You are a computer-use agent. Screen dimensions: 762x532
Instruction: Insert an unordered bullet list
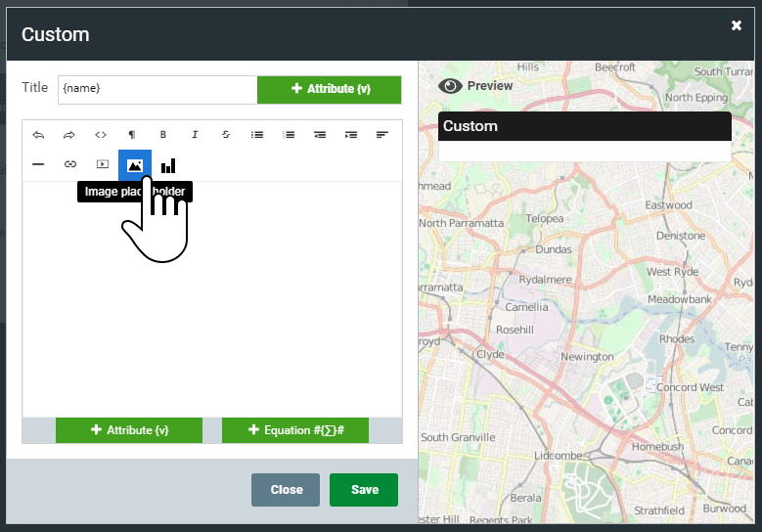pos(257,135)
